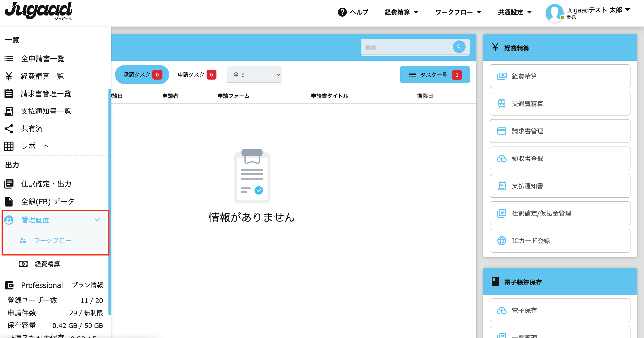Open 共有済 in sidebar
Screen dimensions: 644x338
(x=32, y=129)
